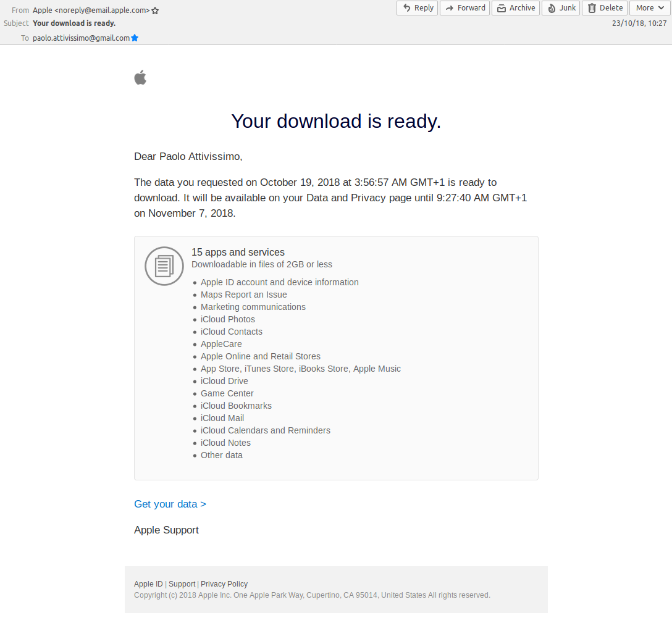Click Game Center item
Screen dimensions: 672x623
pyautogui.click(x=227, y=393)
